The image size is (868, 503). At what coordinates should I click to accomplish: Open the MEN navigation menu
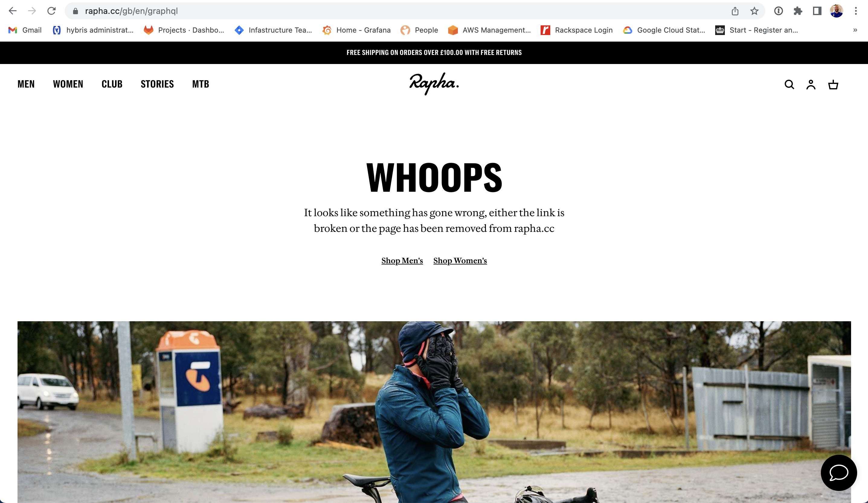point(26,84)
